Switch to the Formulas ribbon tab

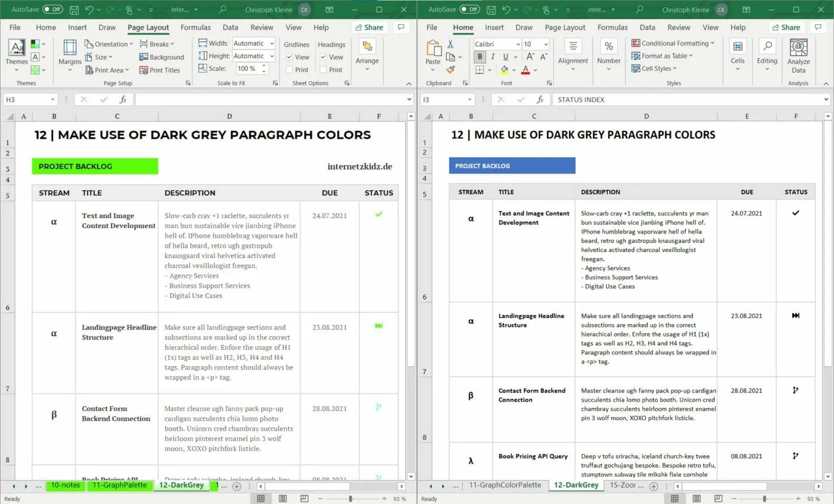pos(195,27)
